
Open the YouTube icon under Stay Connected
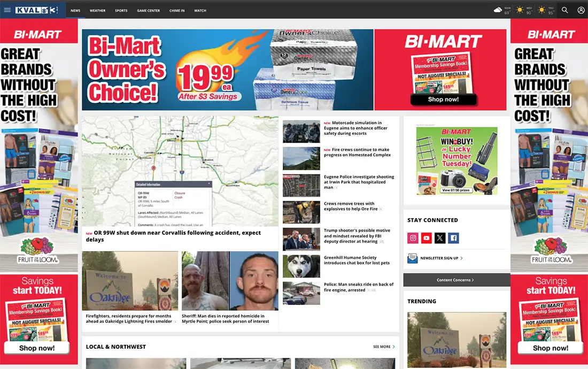tap(427, 238)
